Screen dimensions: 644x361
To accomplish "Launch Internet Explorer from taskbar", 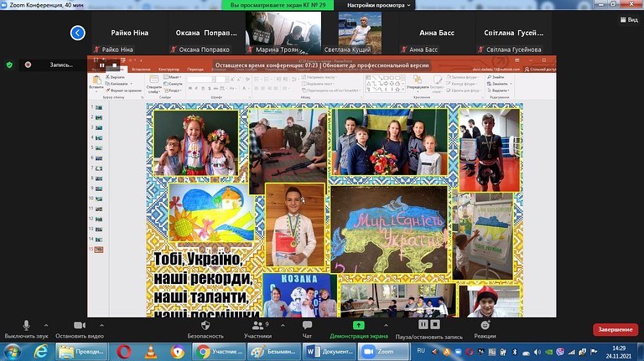I will point(40,352).
